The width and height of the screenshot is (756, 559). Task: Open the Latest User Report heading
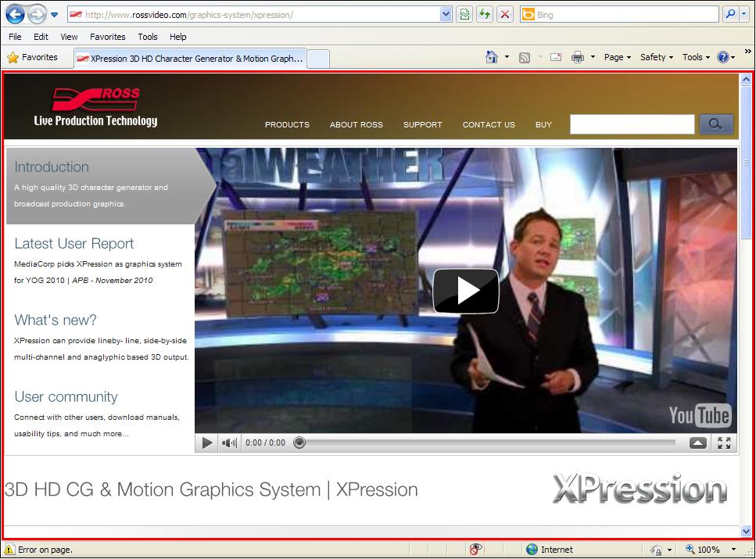point(73,244)
